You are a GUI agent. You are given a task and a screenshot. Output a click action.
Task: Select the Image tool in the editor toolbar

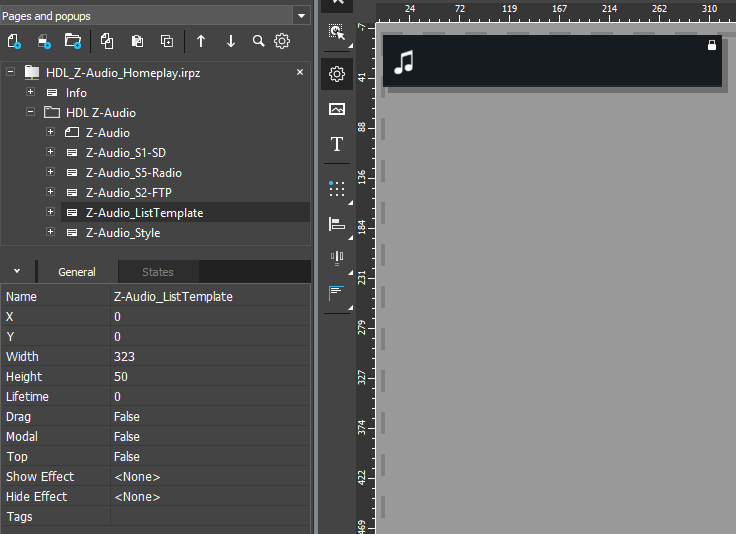click(337, 109)
